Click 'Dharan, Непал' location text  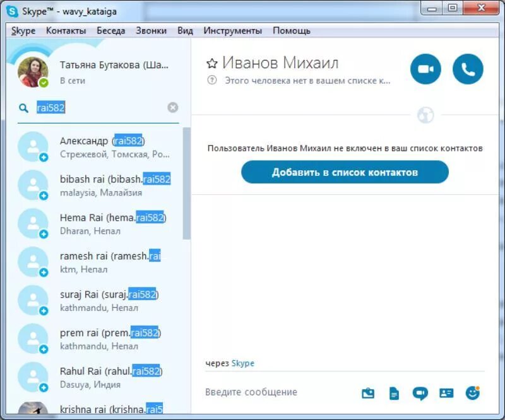click(90, 231)
